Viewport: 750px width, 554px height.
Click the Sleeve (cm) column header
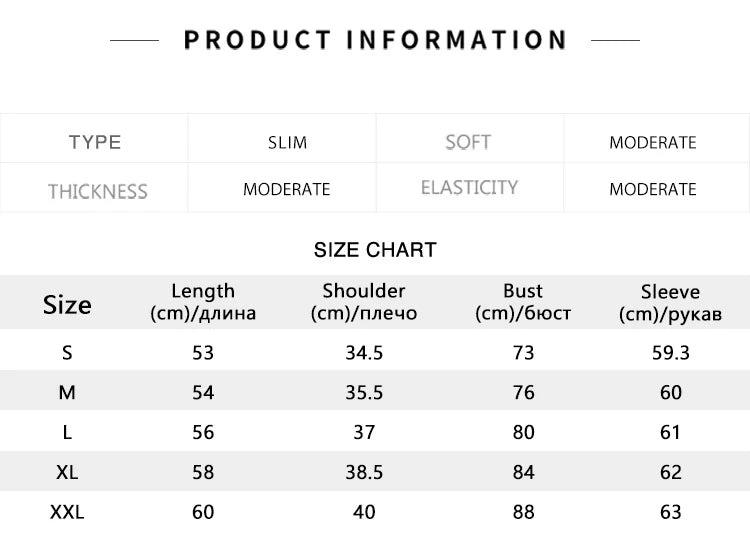pyautogui.click(x=670, y=303)
